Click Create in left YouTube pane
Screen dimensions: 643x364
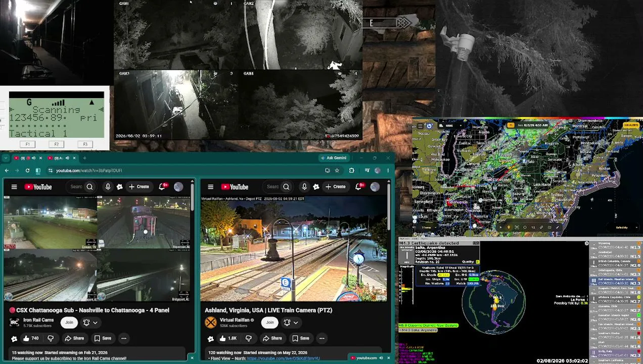pos(139,187)
